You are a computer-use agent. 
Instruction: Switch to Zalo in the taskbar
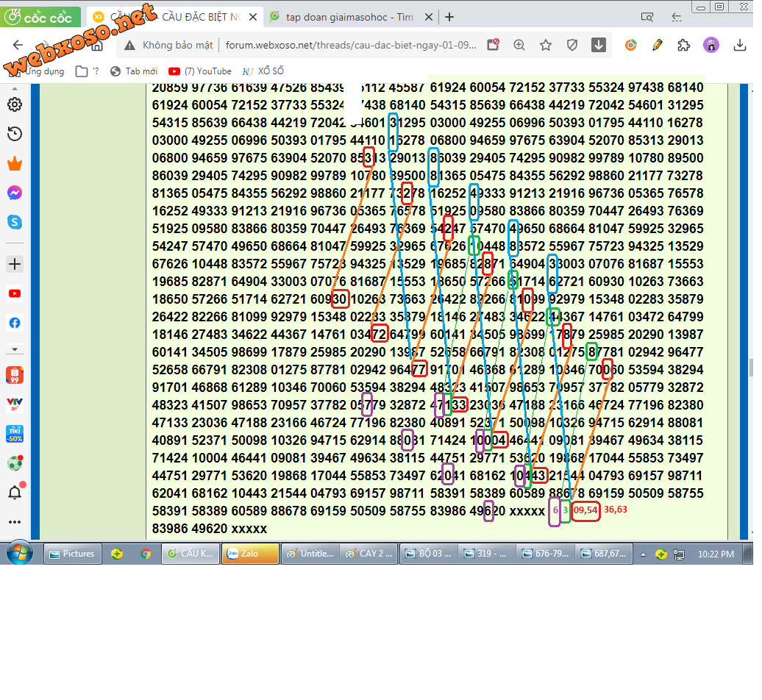pyautogui.click(x=250, y=554)
